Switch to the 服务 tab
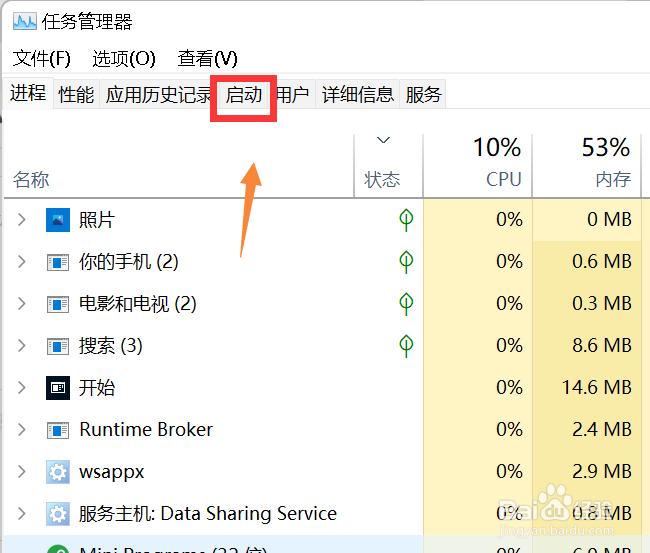 coord(423,95)
